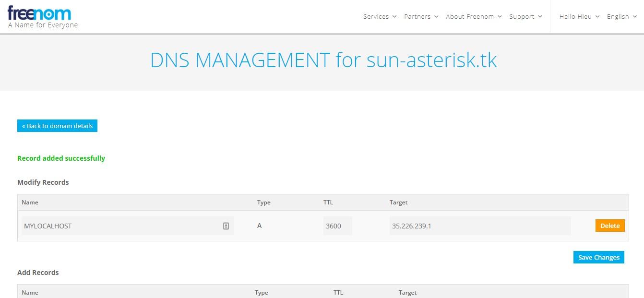The height and width of the screenshot is (298, 644).
Task: Click the TTL column header in Modify Records
Action: [x=328, y=203]
